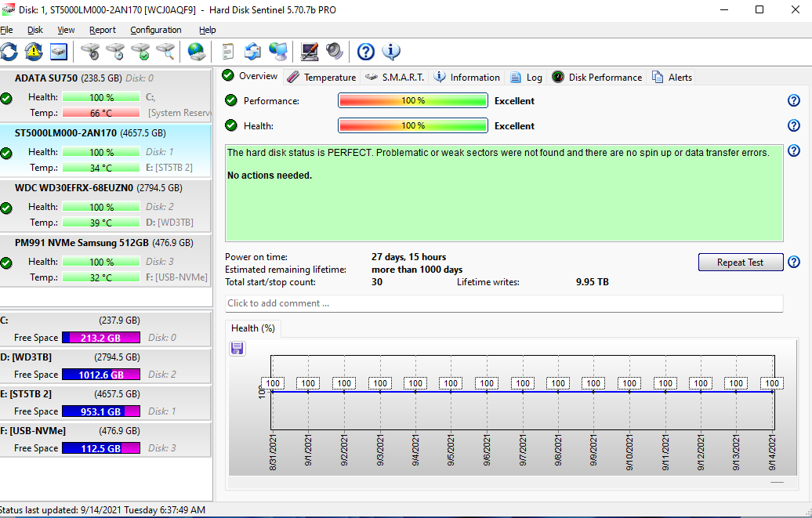812x518 pixels.
Task: Open the View menu
Action: (66, 30)
